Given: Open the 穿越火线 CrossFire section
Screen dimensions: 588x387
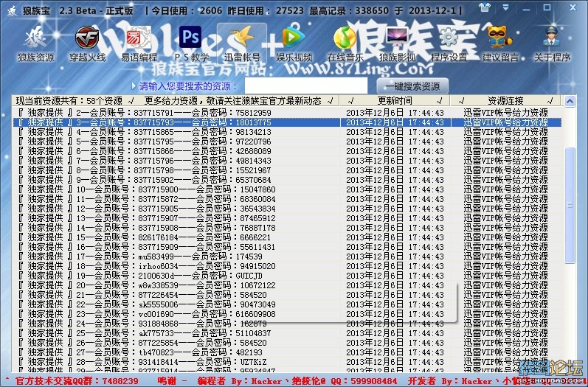Looking at the screenshot, I should [x=87, y=44].
